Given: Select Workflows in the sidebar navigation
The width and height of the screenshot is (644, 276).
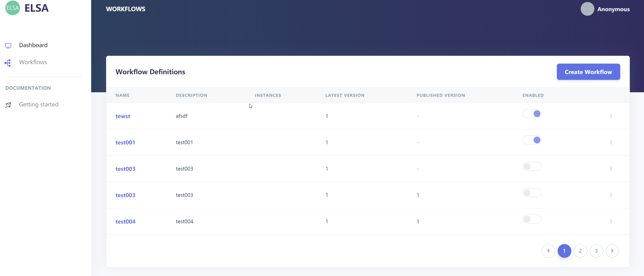Looking at the screenshot, I should tap(33, 62).
